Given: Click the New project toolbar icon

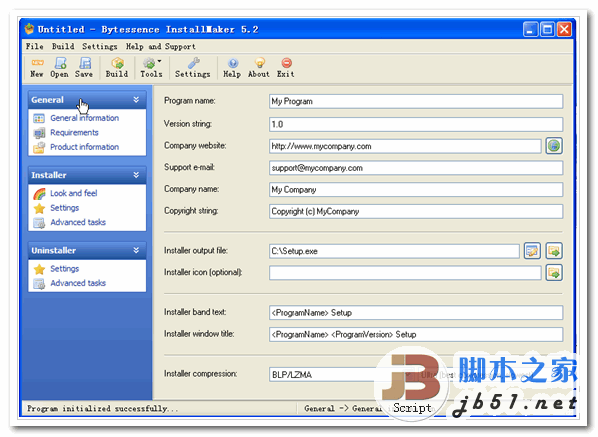Looking at the screenshot, I should (37, 67).
